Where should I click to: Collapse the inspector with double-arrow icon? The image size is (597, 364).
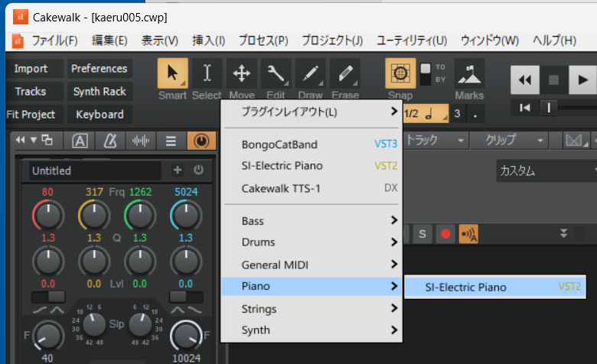pyautogui.click(x=20, y=140)
